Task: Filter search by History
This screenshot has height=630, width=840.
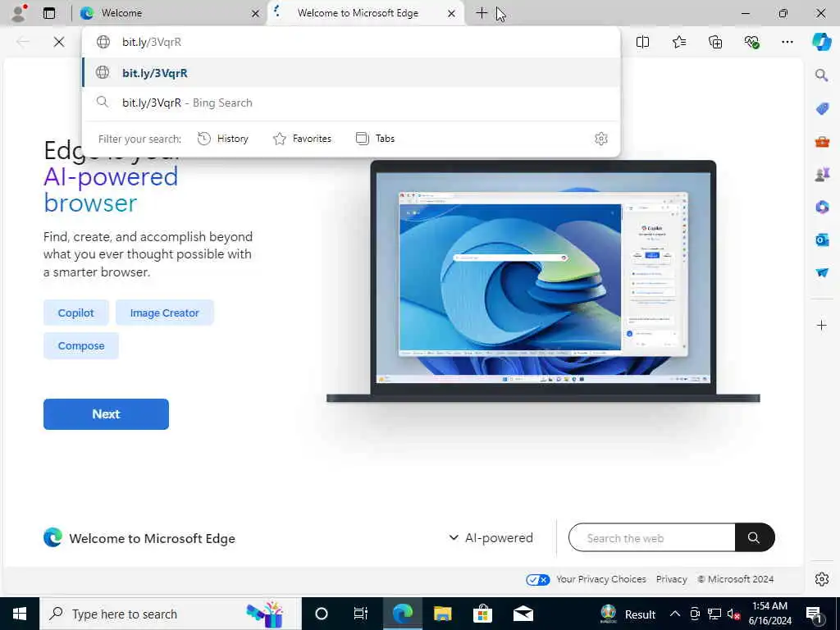Action: coord(223,139)
